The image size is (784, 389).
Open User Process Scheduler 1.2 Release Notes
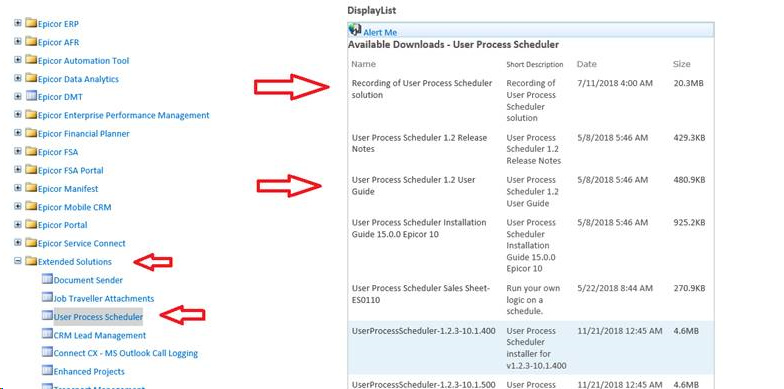[420, 143]
